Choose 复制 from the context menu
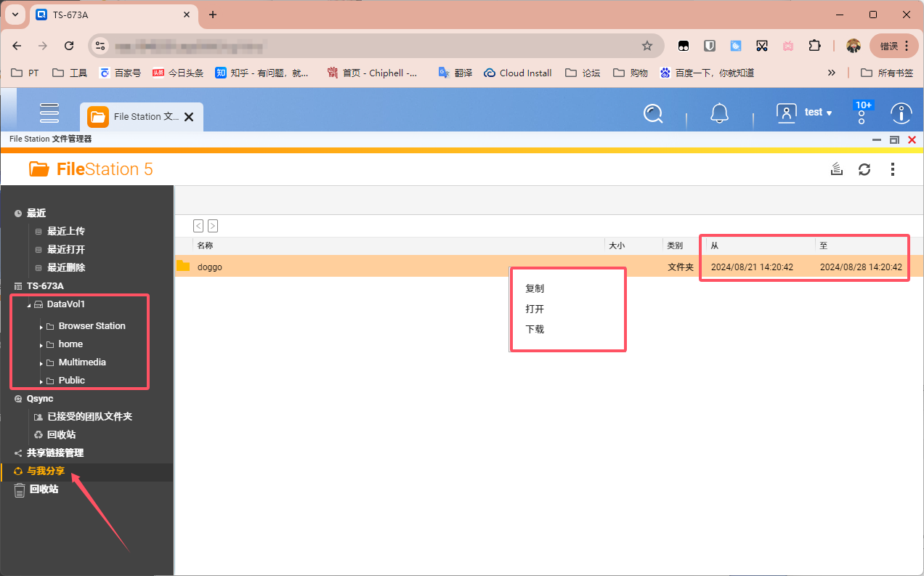This screenshot has width=924, height=576. click(535, 288)
